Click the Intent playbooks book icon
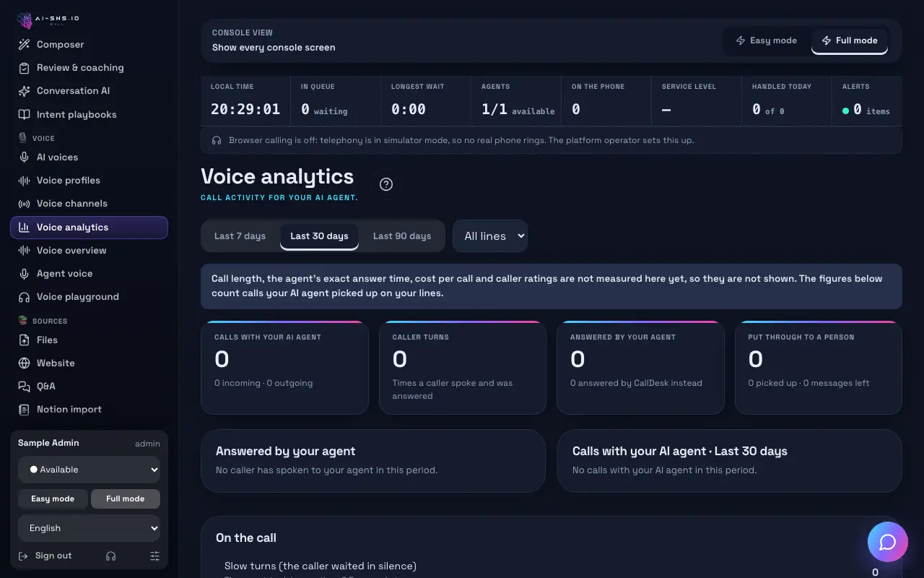Viewport: 924px width, 578px height. (x=24, y=115)
